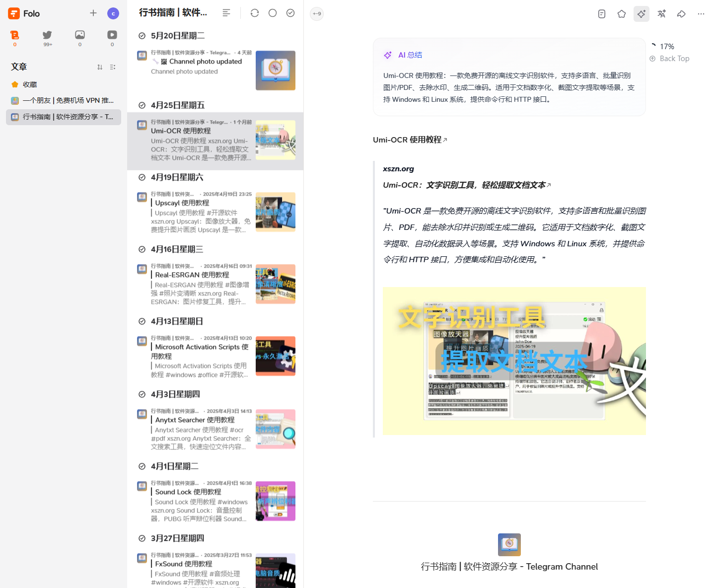The image size is (715, 588).
Task: Select the 行书指南 | 软件资源分享 feed in sidebar
Action: tap(64, 117)
